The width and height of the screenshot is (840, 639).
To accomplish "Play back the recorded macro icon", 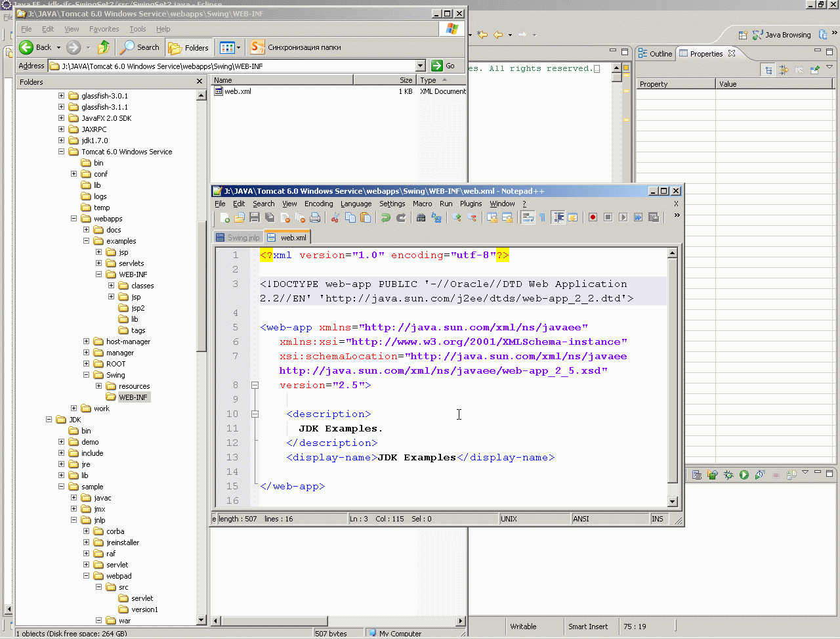I will click(623, 217).
